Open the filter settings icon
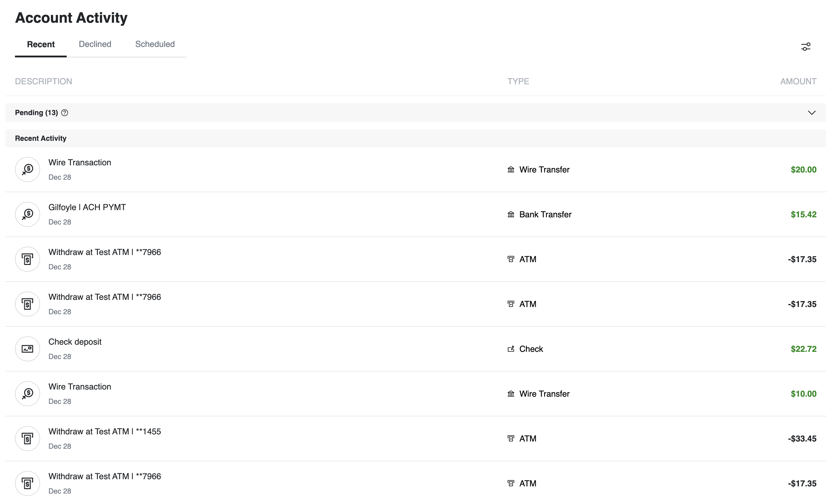This screenshot has width=831, height=504. tap(805, 47)
